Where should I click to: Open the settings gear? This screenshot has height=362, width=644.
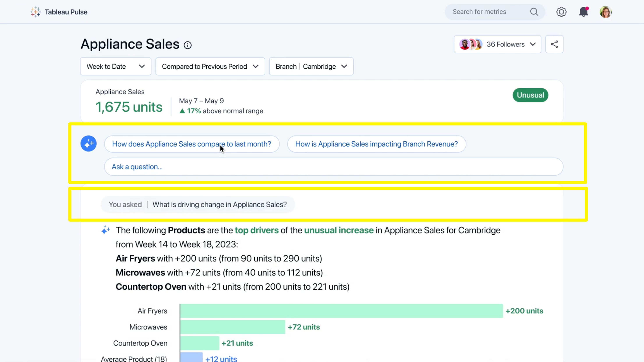(x=561, y=12)
